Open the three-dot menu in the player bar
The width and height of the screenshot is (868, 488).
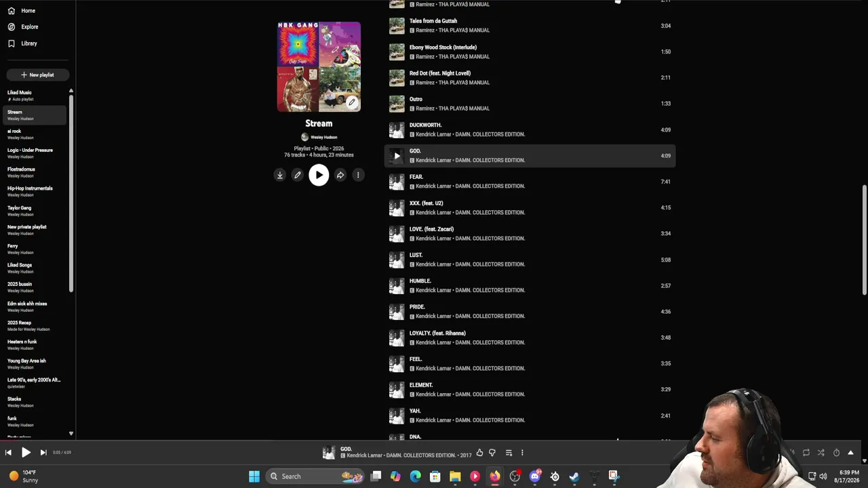(522, 452)
